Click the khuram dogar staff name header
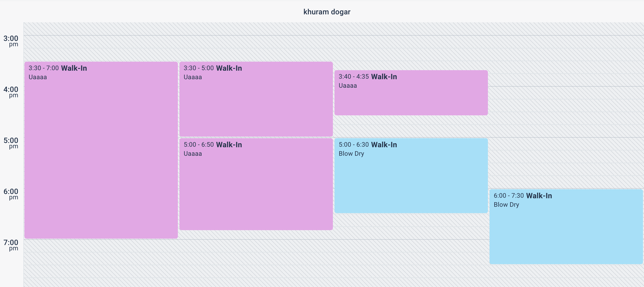The height and width of the screenshot is (287, 644). (327, 12)
